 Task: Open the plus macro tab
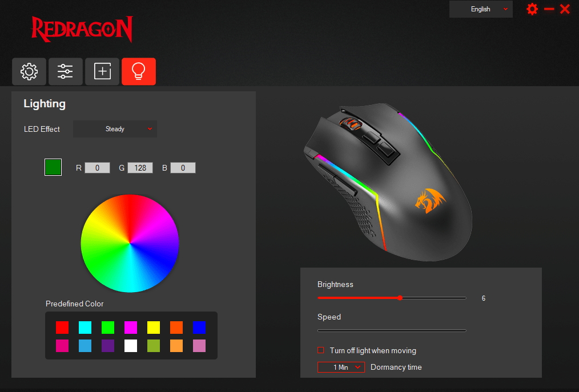click(x=102, y=71)
